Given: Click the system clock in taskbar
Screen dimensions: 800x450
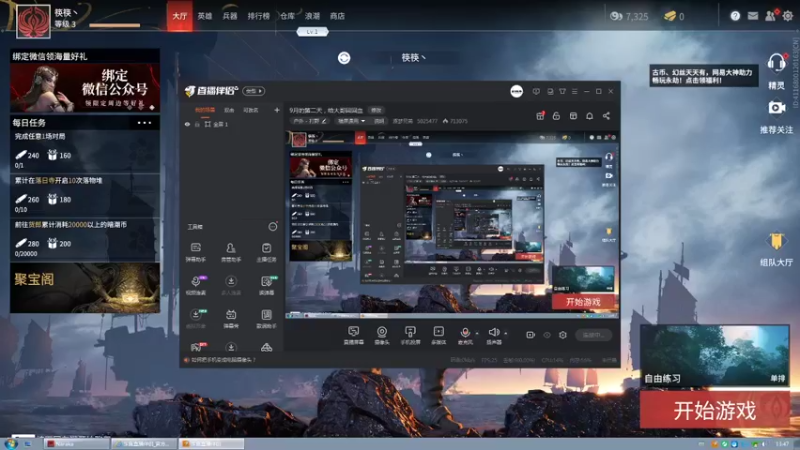Looking at the screenshot, I should click(x=783, y=444).
